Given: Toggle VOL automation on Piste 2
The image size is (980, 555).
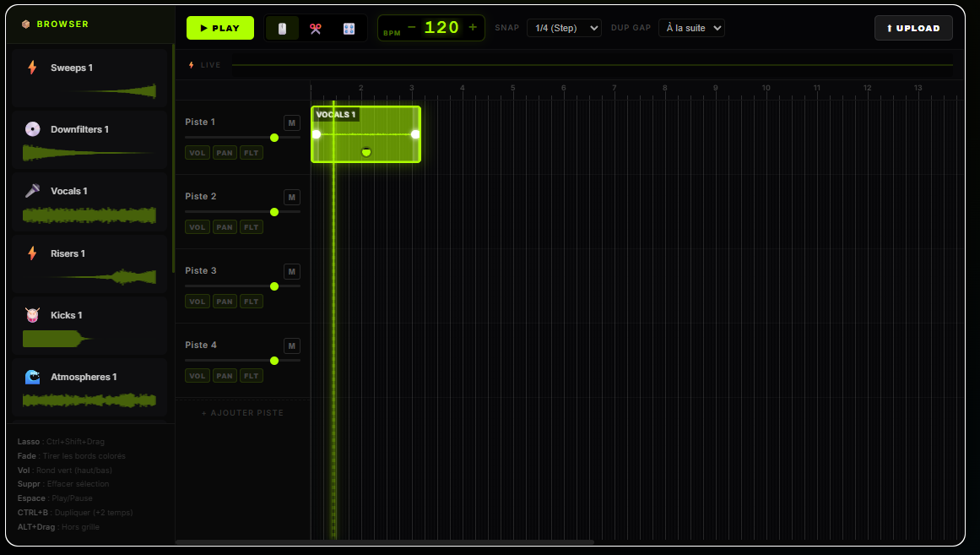Looking at the screenshot, I should [x=198, y=227].
